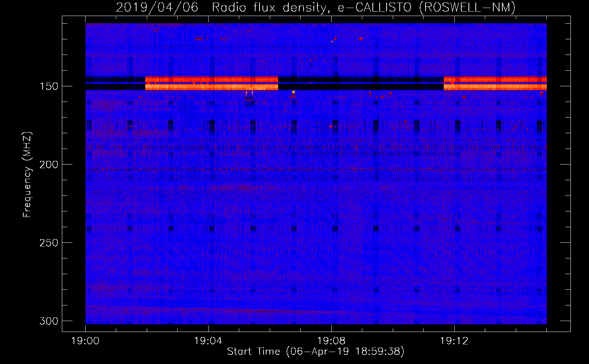Click the plot title "Radio flux density, e-CALLISTO (ROSWELL-NM)"
The image size is (589, 364).
[x=364, y=7]
